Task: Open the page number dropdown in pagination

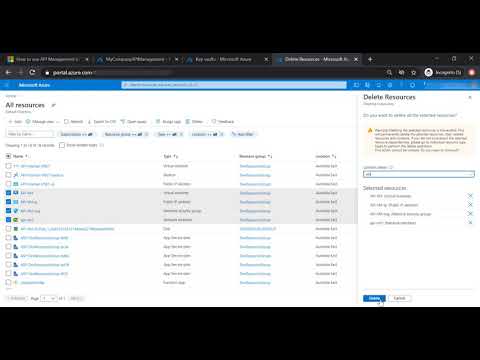Action: [48, 298]
